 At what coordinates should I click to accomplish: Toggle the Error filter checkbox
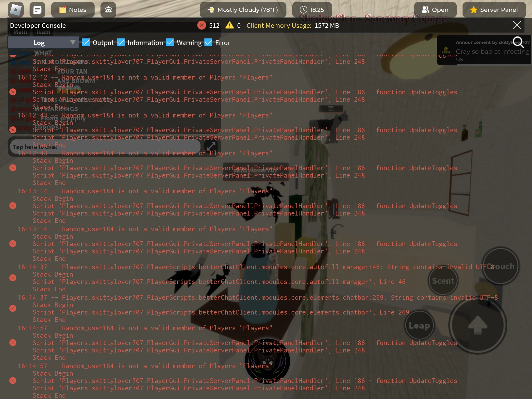(x=208, y=43)
